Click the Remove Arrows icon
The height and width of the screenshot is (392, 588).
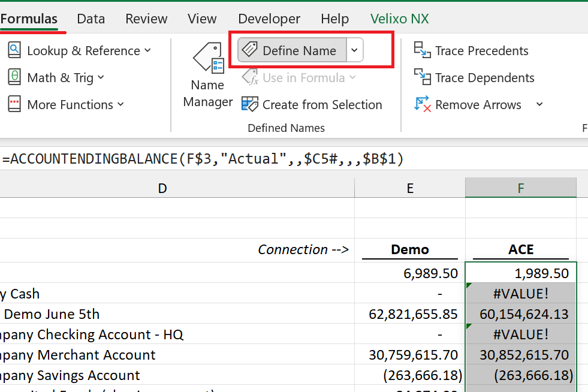(422, 104)
